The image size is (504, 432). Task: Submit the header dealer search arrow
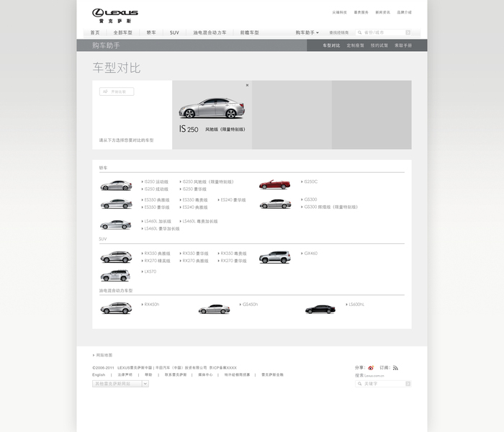tap(408, 32)
